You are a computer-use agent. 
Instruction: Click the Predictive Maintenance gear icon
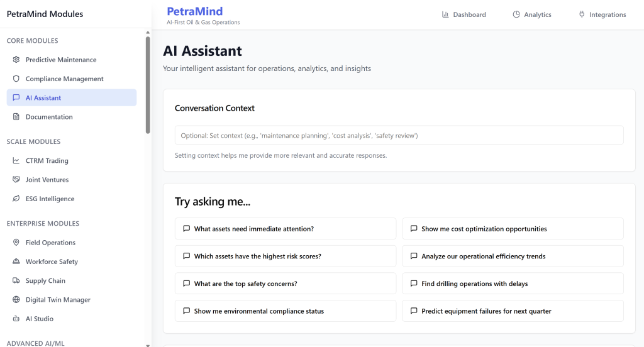tap(16, 60)
